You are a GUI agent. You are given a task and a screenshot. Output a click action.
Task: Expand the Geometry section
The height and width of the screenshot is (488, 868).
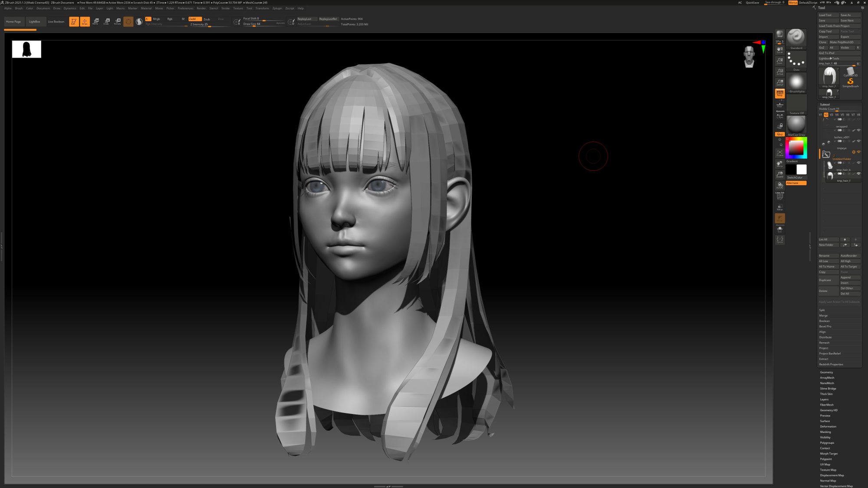click(x=826, y=372)
